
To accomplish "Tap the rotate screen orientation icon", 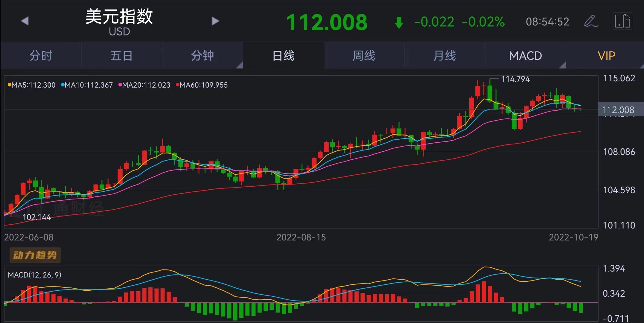I will 622,21.
